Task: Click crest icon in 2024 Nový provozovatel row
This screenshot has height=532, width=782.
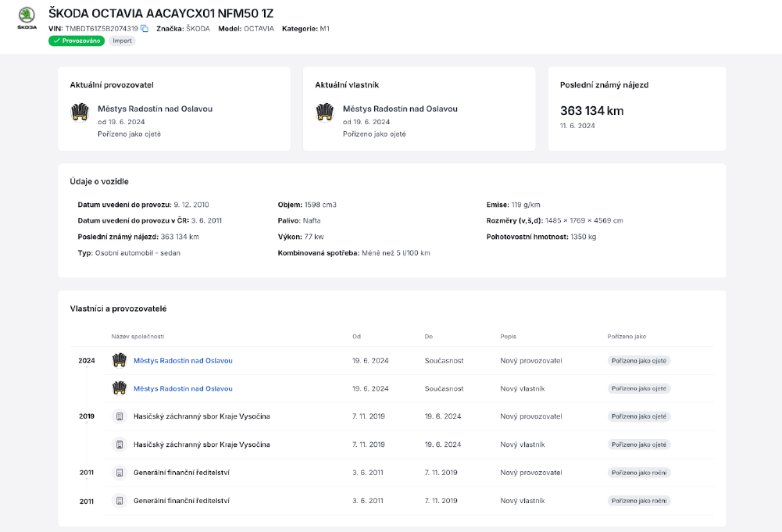Action: [120, 361]
